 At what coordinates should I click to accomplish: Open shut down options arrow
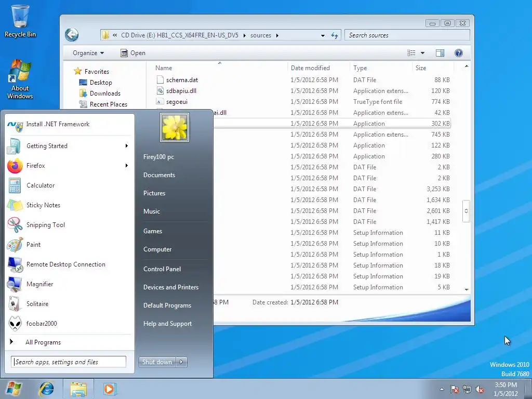(x=181, y=362)
